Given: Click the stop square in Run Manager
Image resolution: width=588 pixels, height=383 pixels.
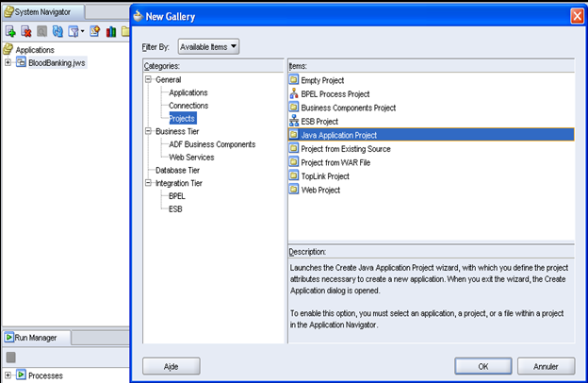Looking at the screenshot, I should 11,358.
